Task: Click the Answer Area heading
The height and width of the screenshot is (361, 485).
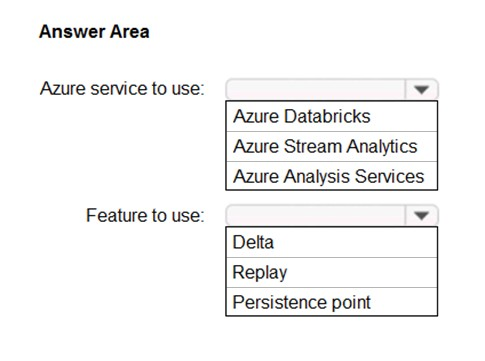Action: [x=94, y=32]
